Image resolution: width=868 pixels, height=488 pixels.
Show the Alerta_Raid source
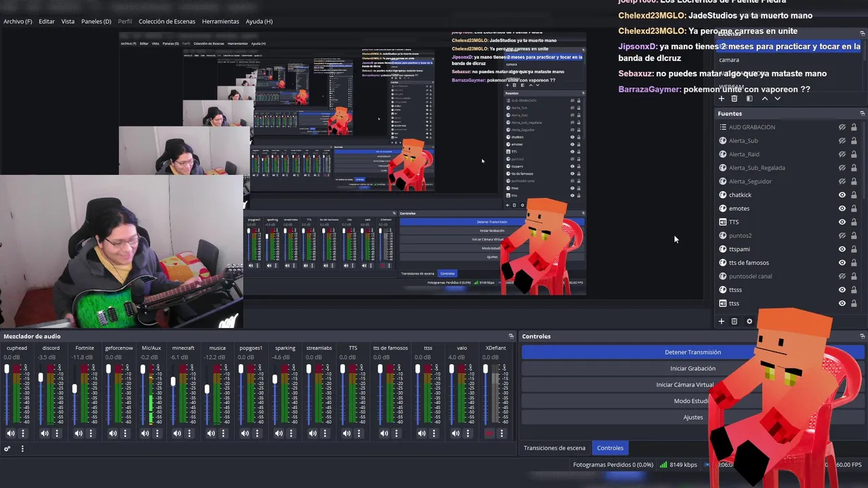click(842, 154)
